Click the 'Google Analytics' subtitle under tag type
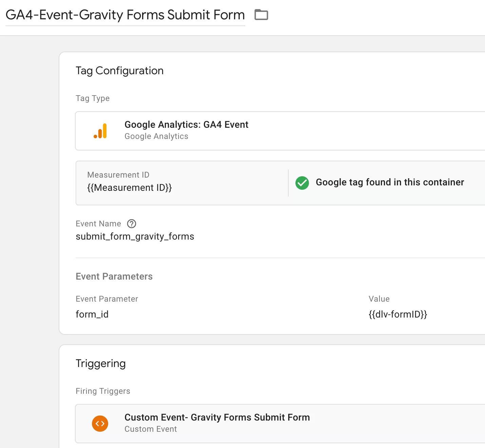 point(156,136)
